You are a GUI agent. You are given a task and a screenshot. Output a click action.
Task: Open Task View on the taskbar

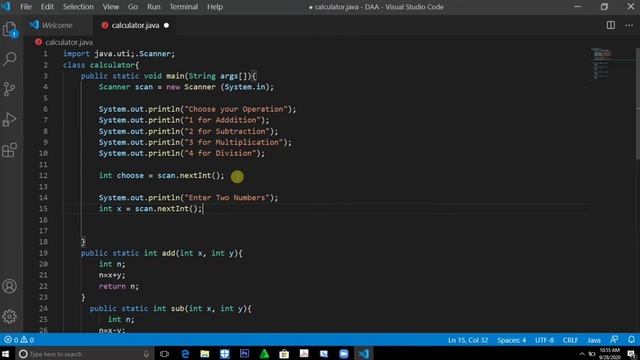coord(164,353)
